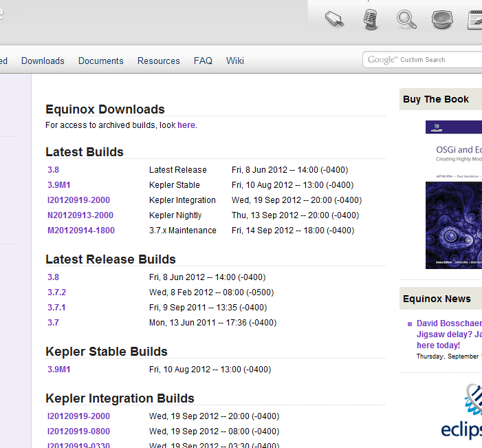Open the 3.7 release build link
Screen dimensions: 482x448
point(53,323)
